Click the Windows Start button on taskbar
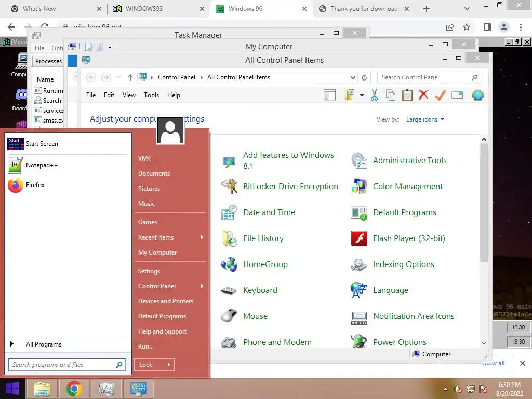Image resolution: width=532 pixels, height=399 pixels. (x=12, y=389)
